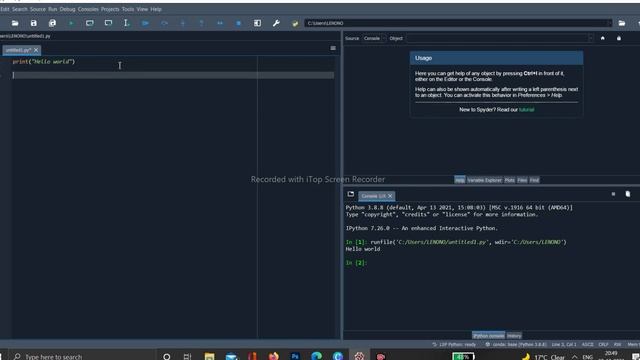
Task: Switch to the History tab
Action: (514, 336)
